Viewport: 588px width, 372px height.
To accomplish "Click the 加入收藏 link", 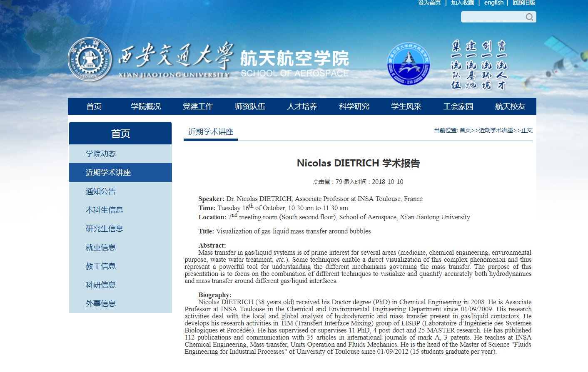I will point(463,2).
